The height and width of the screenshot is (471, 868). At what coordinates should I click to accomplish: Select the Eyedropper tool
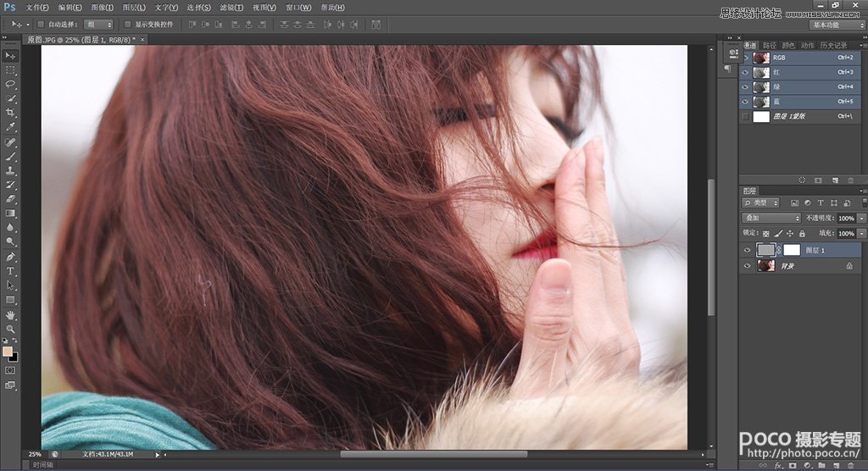(x=10, y=127)
